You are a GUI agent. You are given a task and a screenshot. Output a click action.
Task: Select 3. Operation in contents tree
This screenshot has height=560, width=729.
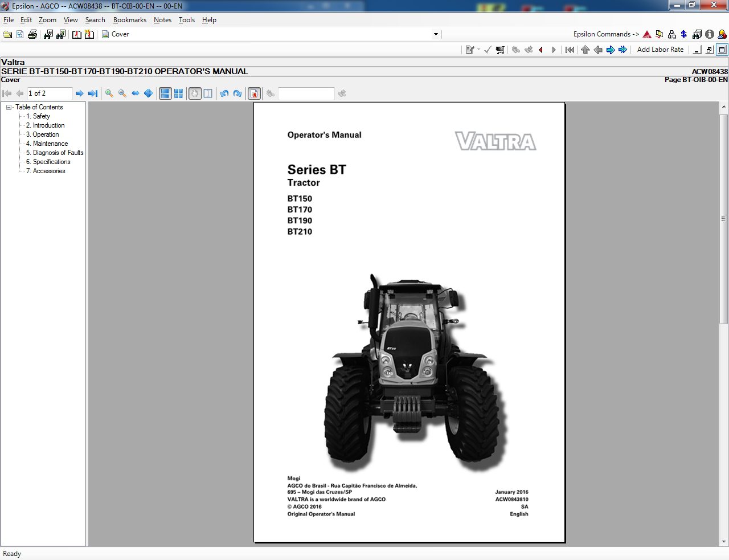click(x=42, y=134)
